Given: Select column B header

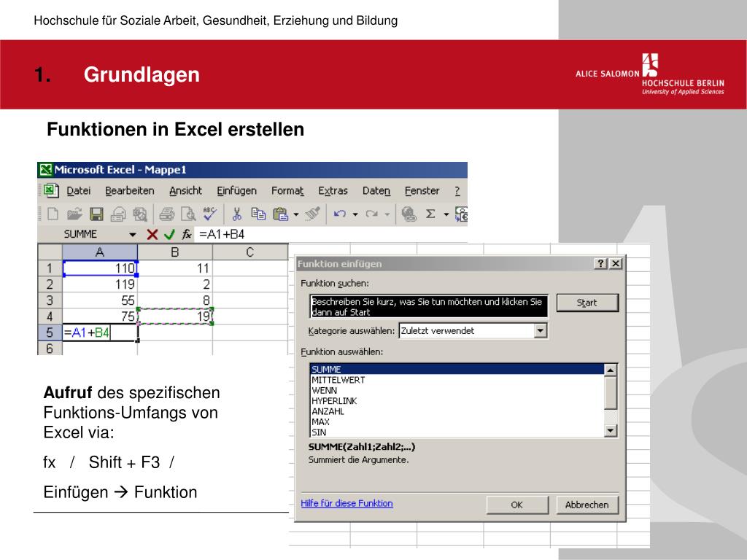Looking at the screenshot, I should 175,252.
